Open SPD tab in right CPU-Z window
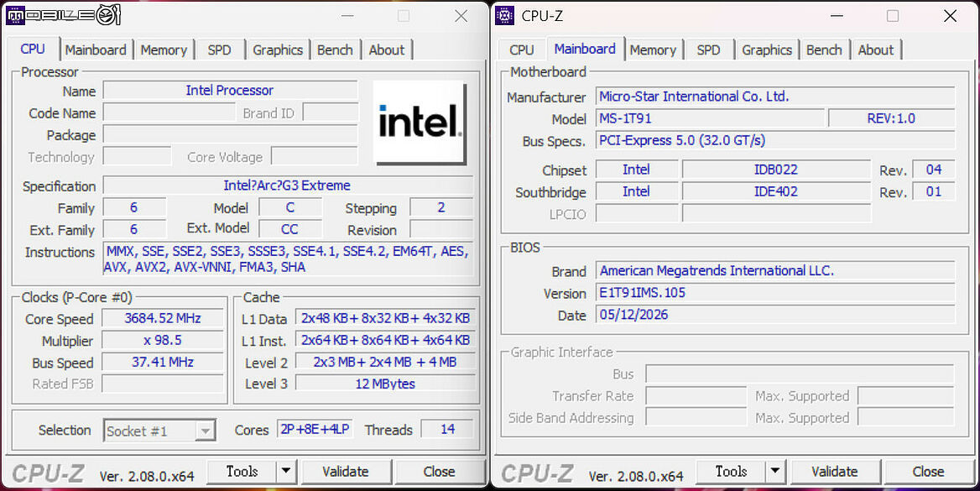980x491 pixels. [x=708, y=50]
